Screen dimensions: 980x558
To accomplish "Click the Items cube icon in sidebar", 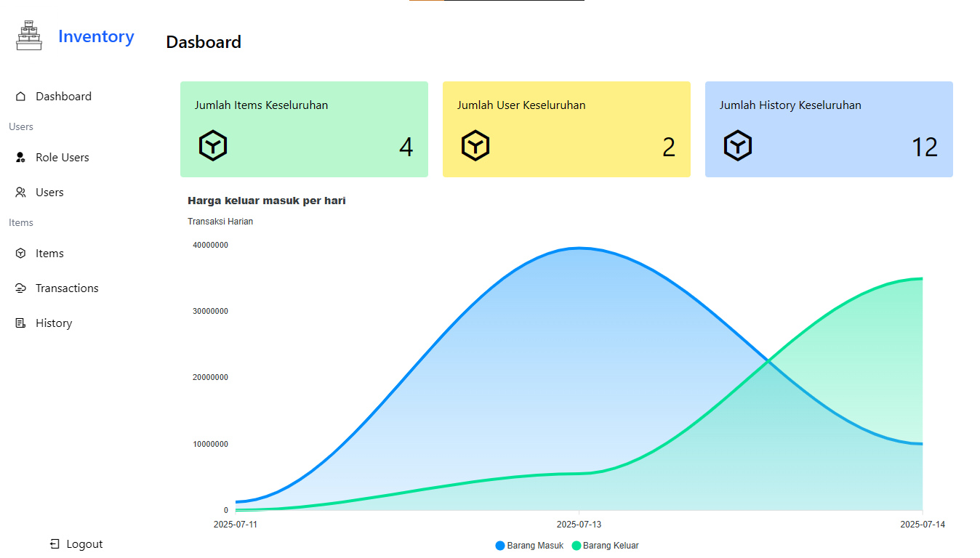I will click(20, 254).
